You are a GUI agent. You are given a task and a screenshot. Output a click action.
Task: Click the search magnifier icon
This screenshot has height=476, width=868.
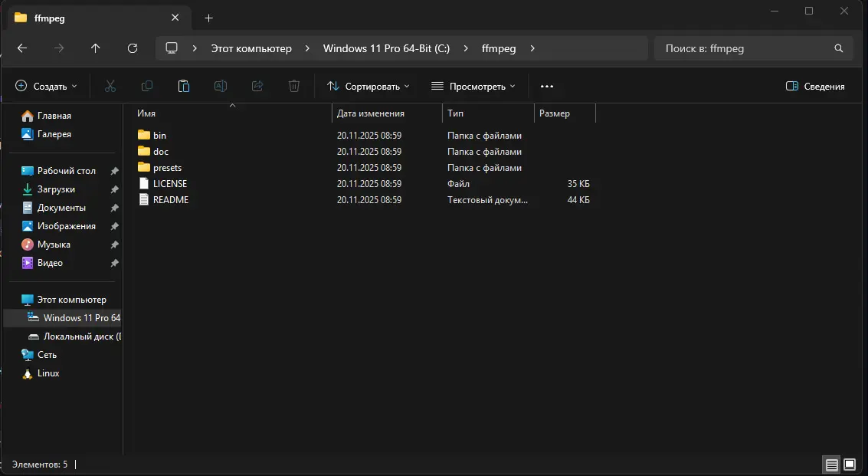click(839, 49)
